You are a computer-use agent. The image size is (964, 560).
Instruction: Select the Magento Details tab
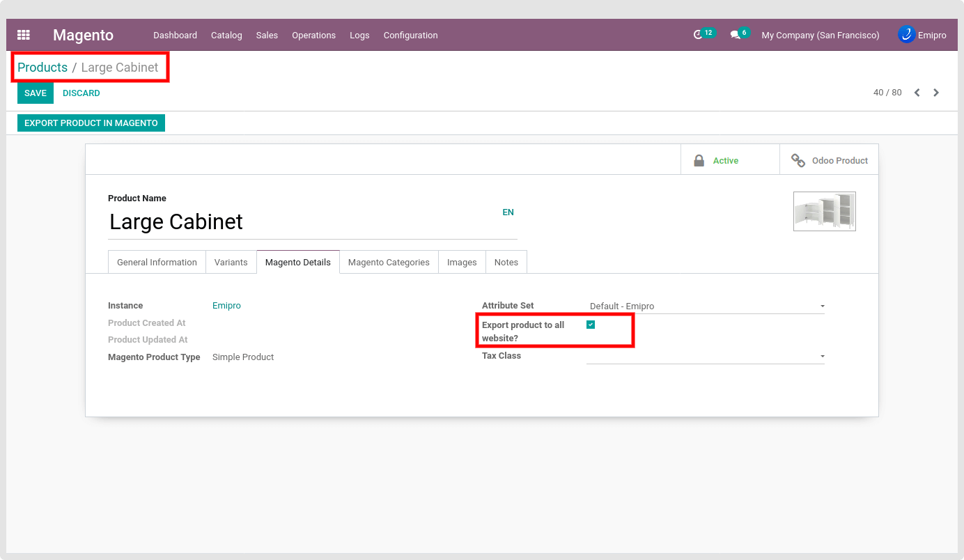298,262
